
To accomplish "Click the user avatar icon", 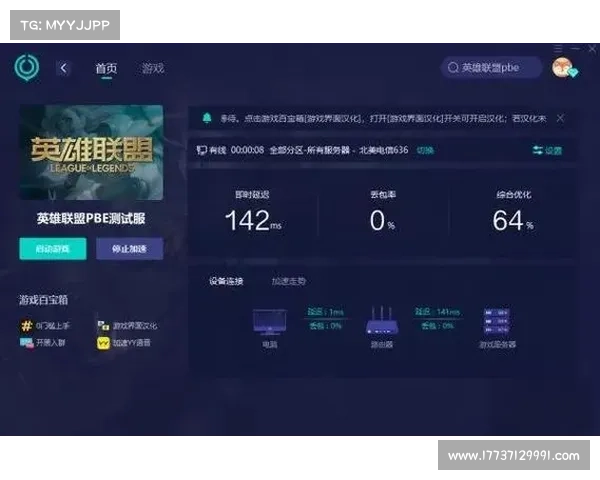I will [562, 67].
